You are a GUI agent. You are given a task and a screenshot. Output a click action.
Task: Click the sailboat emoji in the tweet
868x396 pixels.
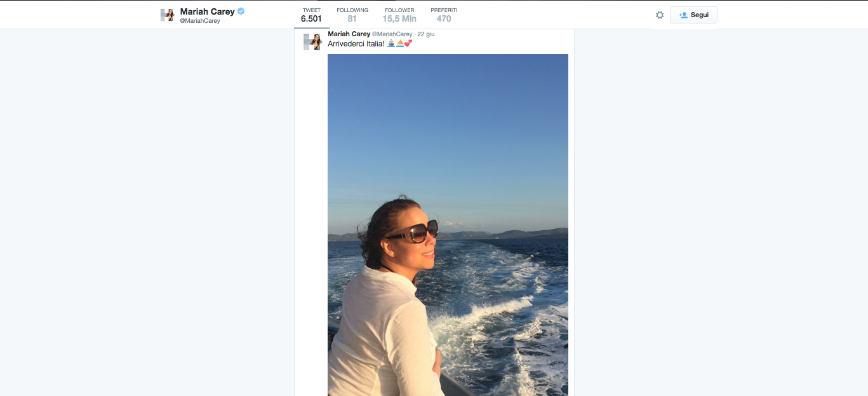point(399,44)
